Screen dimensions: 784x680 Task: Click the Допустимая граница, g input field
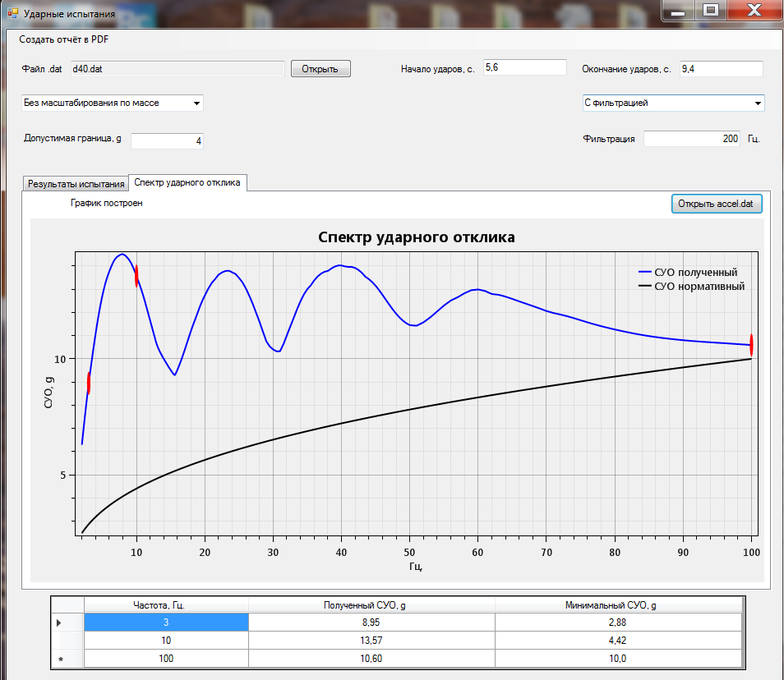tap(167, 141)
